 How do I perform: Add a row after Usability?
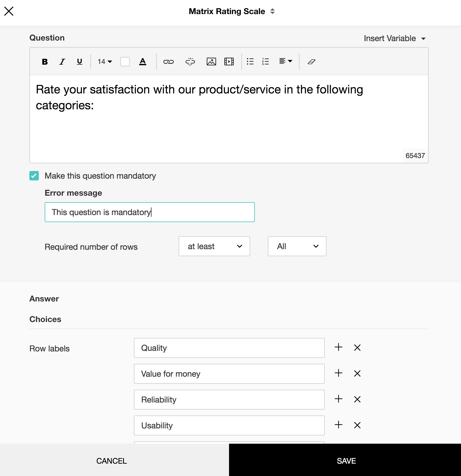tap(339, 425)
